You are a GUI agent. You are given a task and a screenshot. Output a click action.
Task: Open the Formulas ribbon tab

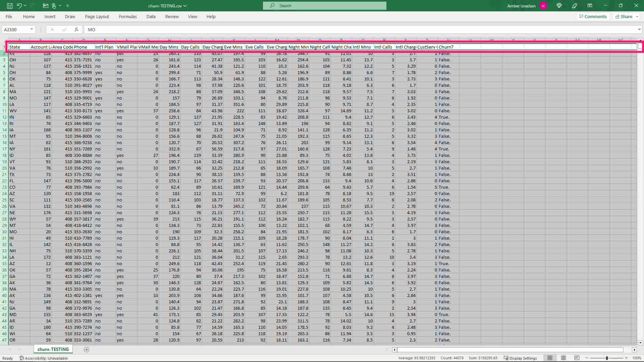[128, 16]
